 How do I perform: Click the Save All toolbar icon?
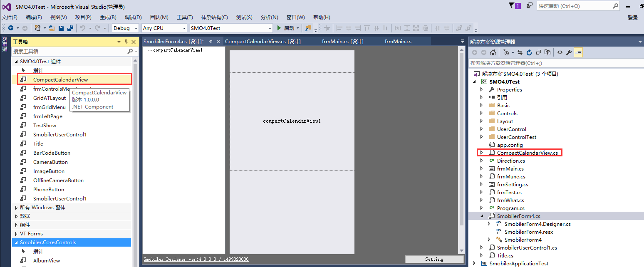coord(70,28)
